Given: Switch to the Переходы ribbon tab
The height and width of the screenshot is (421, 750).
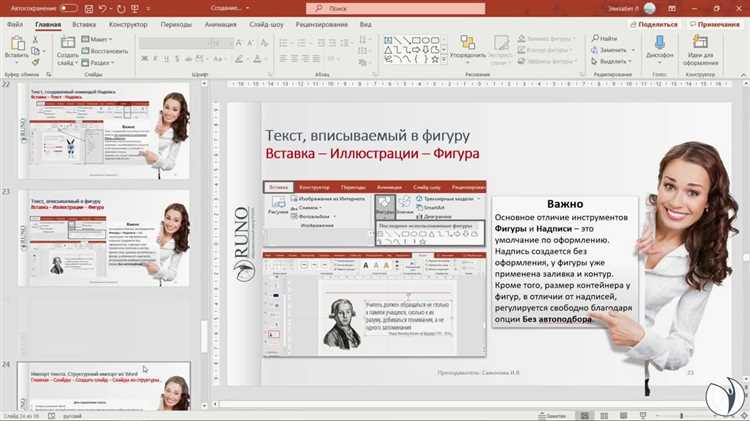Looking at the screenshot, I should [176, 24].
